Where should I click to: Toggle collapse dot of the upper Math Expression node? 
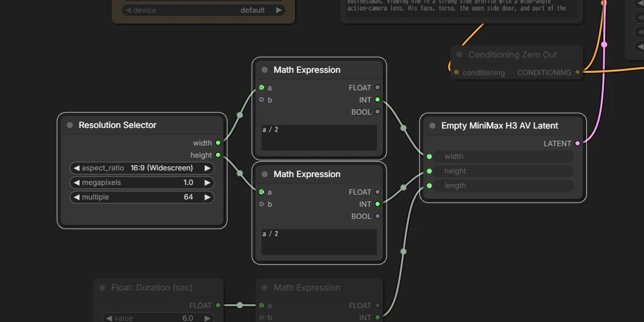point(265,70)
